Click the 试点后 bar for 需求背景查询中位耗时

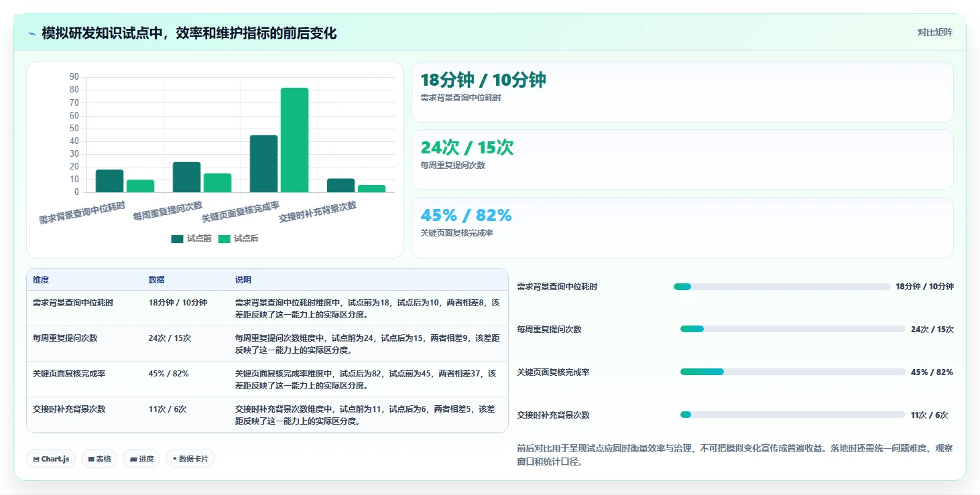(140, 186)
